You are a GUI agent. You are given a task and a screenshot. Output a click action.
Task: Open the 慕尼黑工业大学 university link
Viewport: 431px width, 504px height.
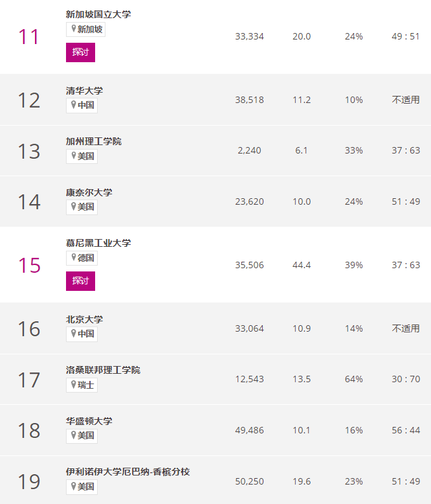[x=98, y=243]
